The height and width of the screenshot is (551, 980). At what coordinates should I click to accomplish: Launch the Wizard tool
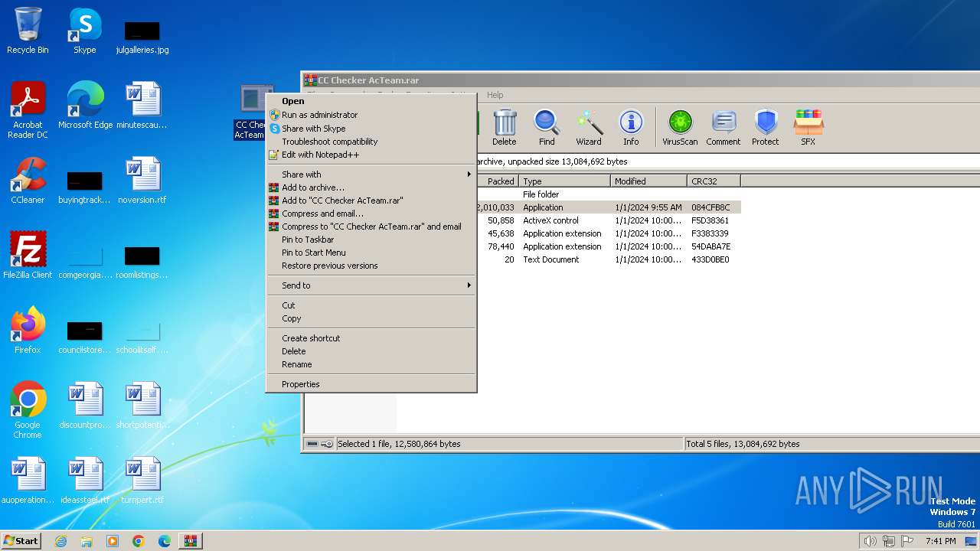point(588,128)
